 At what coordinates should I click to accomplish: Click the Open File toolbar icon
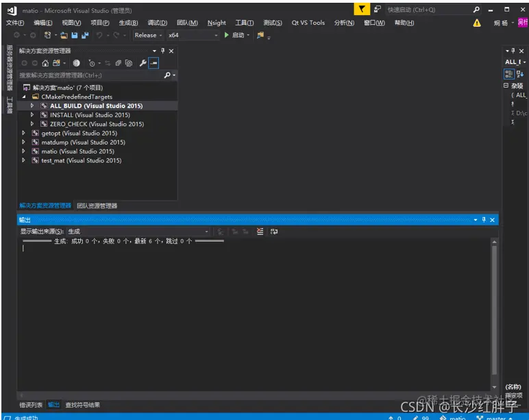coord(64,35)
